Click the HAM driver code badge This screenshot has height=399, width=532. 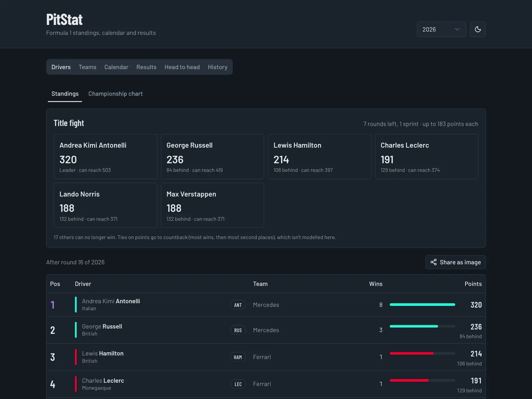pyautogui.click(x=238, y=357)
